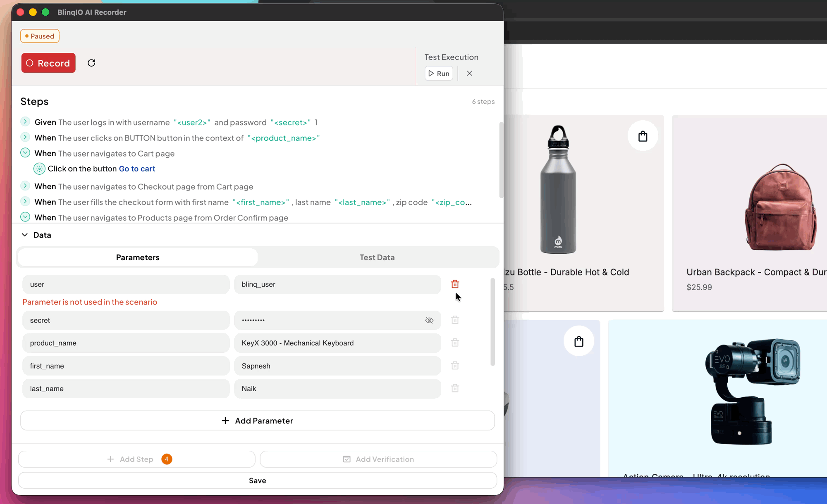Collapse the Data section chevron
The width and height of the screenshot is (827, 504).
(x=25, y=235)
